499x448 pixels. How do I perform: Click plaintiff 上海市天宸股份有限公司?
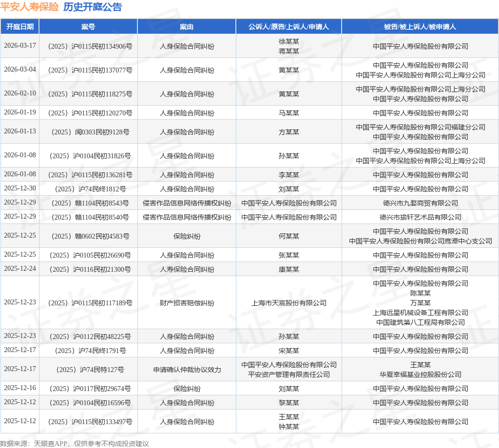[288, 303]
